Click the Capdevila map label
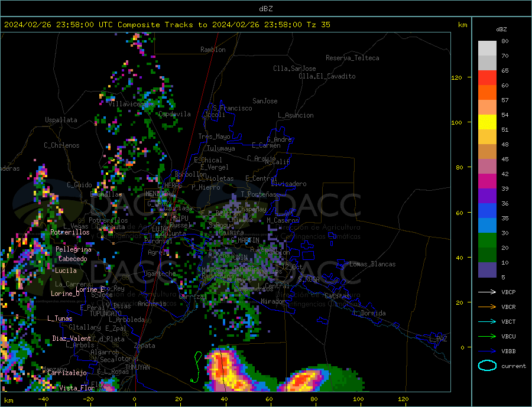Screen dimensions: 532x407 coord(174,114)
